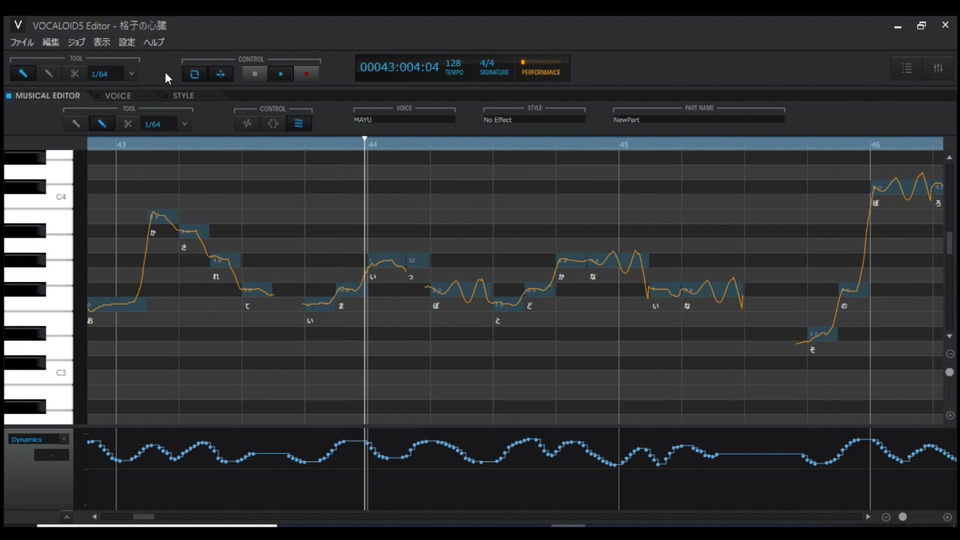
Task: Switch to the Style tab
Action: coord(183,96)
